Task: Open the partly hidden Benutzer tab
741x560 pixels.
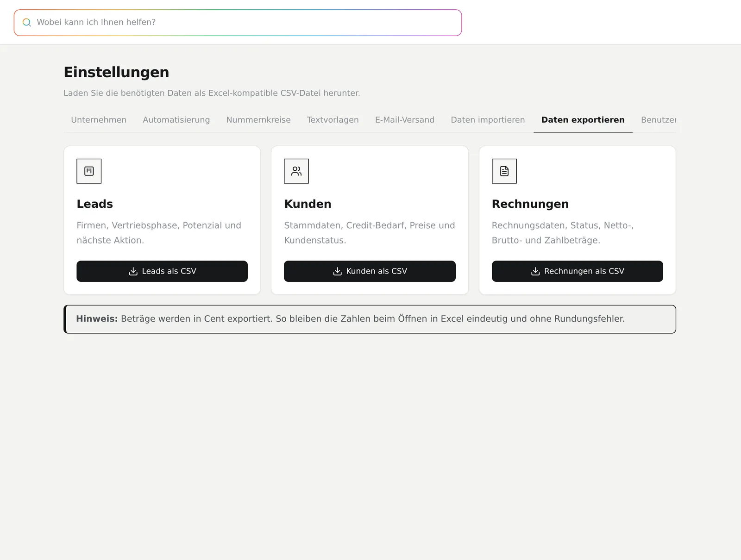Action: coord(659,120)
